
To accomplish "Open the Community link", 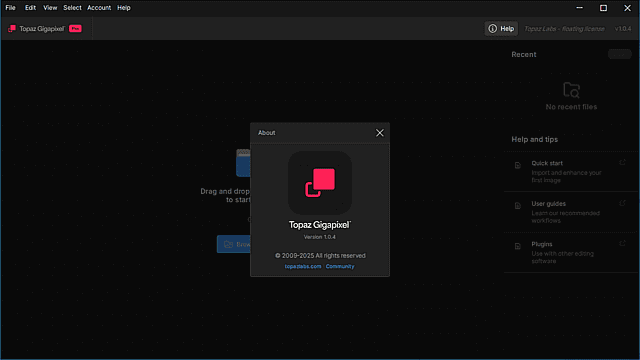I will point(340,266).
